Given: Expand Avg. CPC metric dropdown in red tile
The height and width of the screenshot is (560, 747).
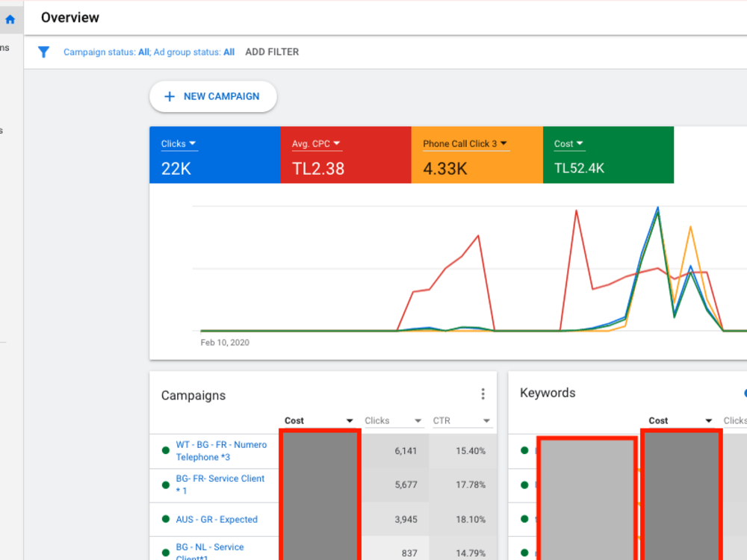Looking at the screenshot, I should click(316, 144).
